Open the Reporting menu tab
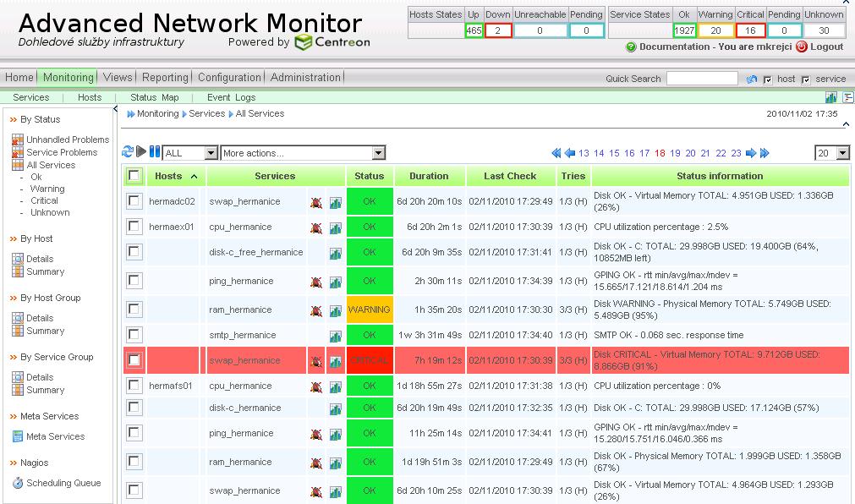 165,77
